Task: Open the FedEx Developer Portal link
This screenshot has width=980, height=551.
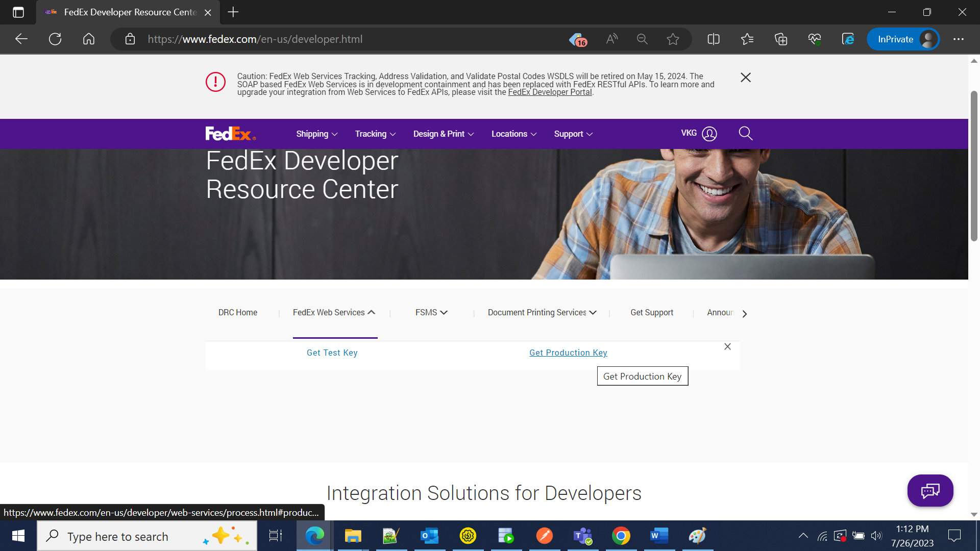Action: [x=550, y=92]
